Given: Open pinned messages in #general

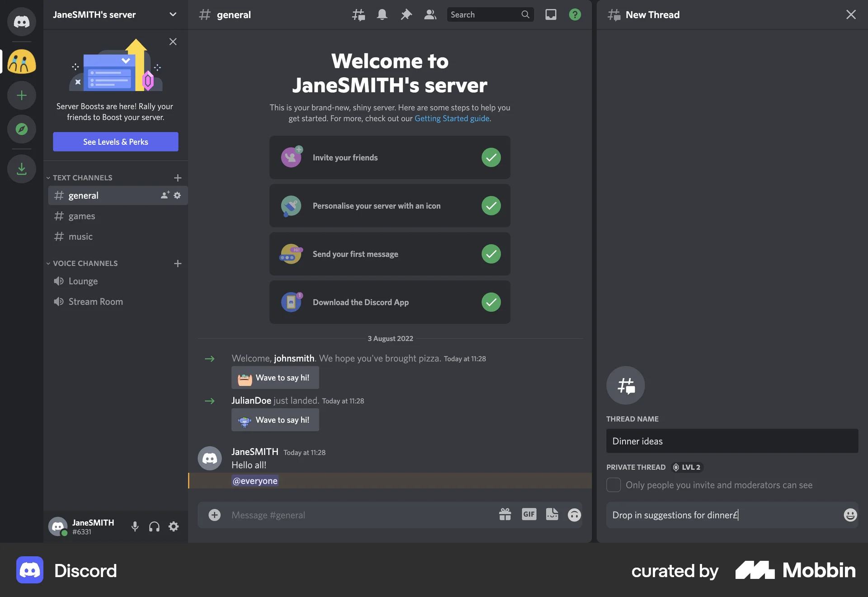Looking at the screenshot, I should pyautogui.click(x=406, y=14).
